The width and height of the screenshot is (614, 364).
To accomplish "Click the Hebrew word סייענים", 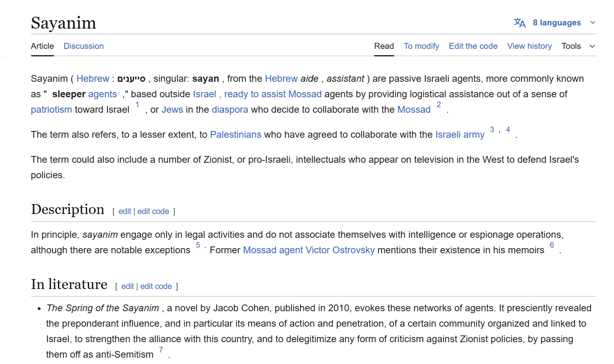I will click(132, 79).
